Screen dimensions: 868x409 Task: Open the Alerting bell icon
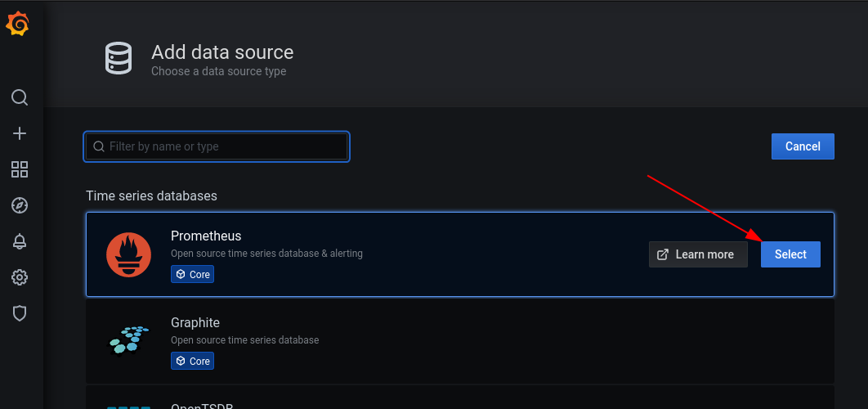tap(20, 241)
